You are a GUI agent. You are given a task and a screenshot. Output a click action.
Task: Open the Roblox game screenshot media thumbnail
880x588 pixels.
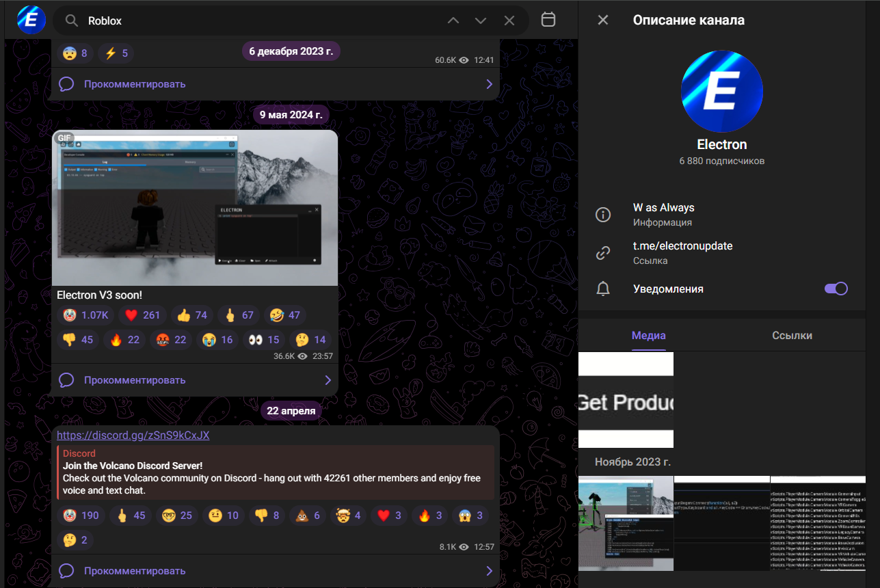pyautogui.click(x=626, y=523)
